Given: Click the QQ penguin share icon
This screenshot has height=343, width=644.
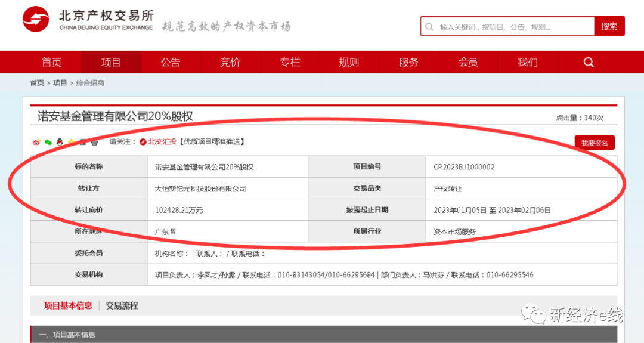Looking at the screenshot, I should 60,142.
